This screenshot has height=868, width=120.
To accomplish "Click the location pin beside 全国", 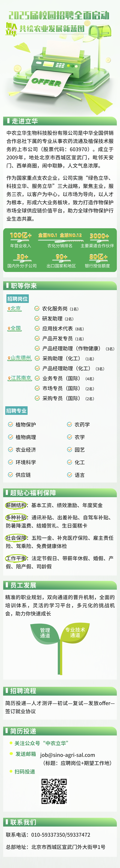I will (9, 329).
